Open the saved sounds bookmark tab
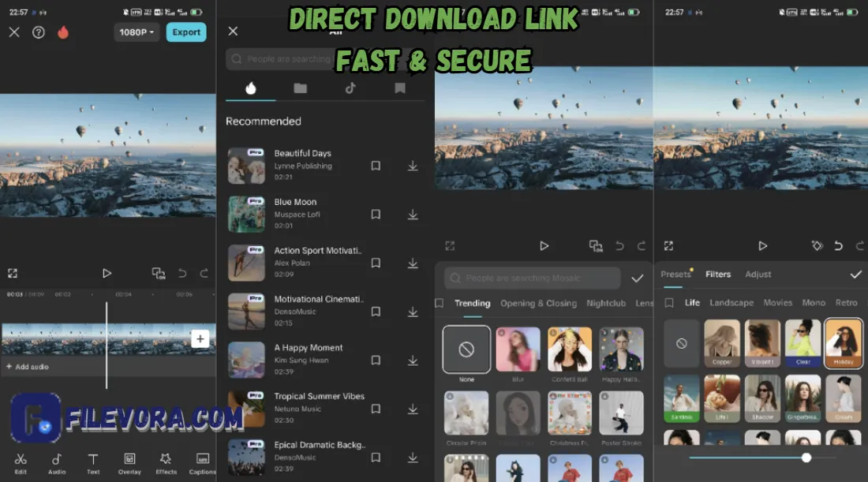The width and height of the screenshot is (868, 482). point(399,88)
